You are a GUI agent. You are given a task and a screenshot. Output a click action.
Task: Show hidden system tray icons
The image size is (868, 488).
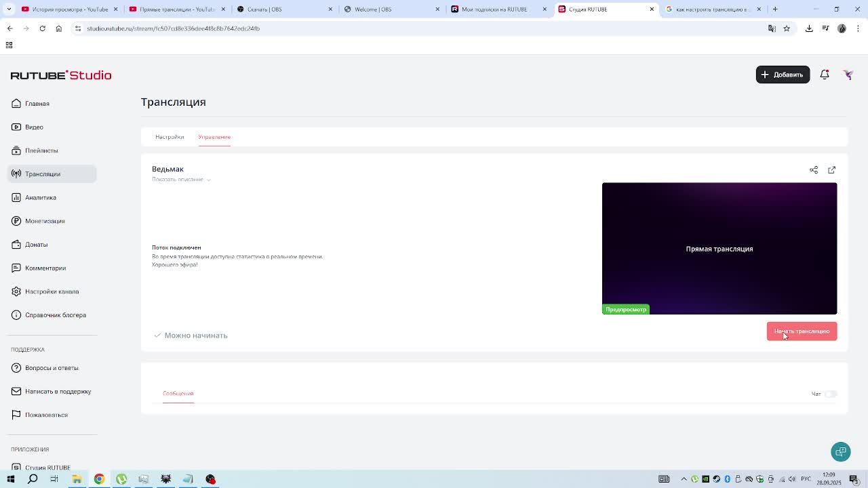[x=684, y=479]
